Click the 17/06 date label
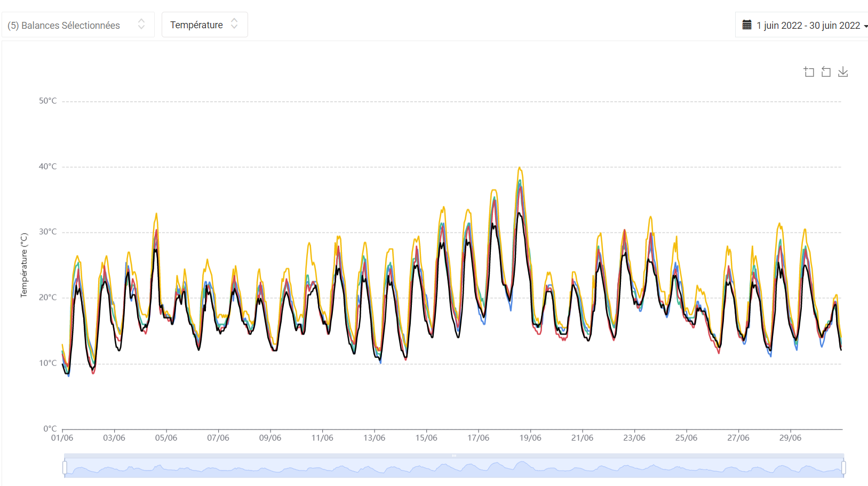This screenshot has width=868, height=486. pyautogui.click(x=478, y=438)
